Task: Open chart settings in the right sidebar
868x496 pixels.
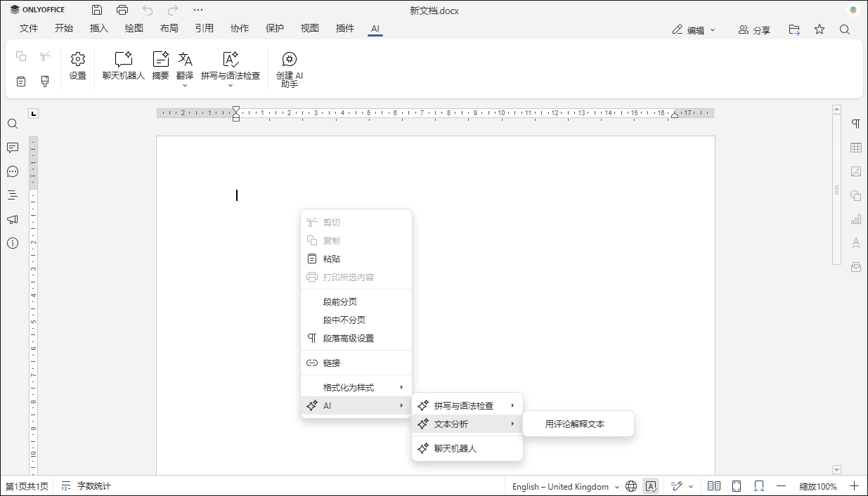Action: click(856, 219)
